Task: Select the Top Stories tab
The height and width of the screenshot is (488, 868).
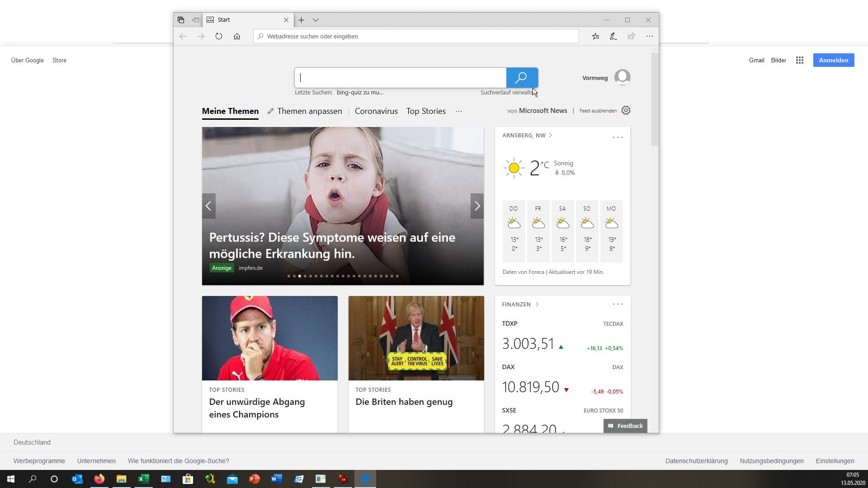Action: [x=426, y=111]
